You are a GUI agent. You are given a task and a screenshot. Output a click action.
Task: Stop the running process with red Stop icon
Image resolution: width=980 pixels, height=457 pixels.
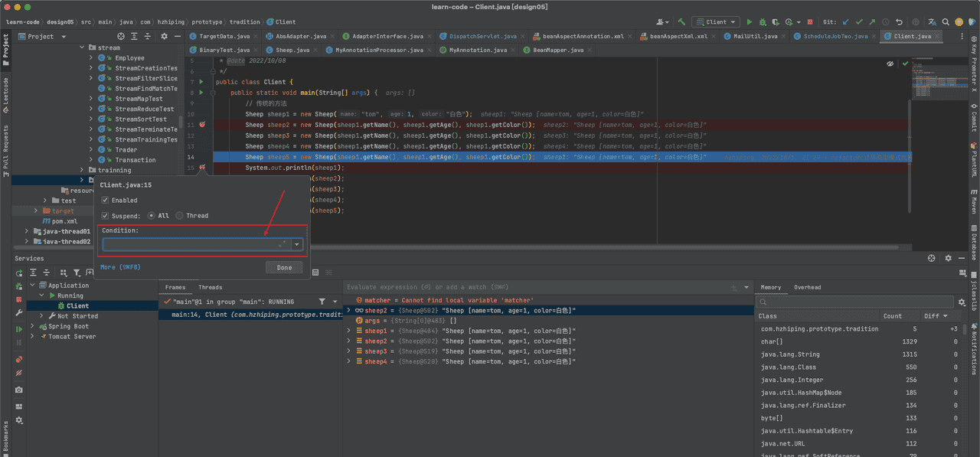pos(809,22)
